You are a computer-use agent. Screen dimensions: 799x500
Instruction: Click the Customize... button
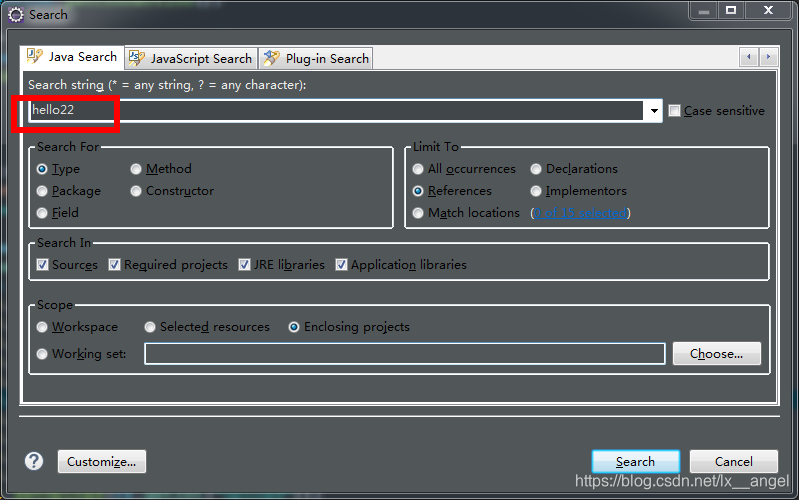[101, 461]
